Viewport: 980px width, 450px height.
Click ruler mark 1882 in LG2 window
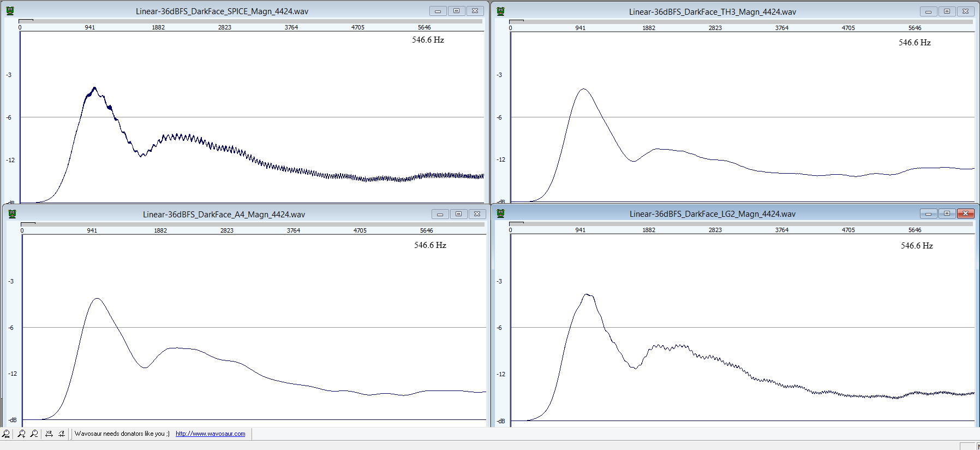click(x=649, y=230)
